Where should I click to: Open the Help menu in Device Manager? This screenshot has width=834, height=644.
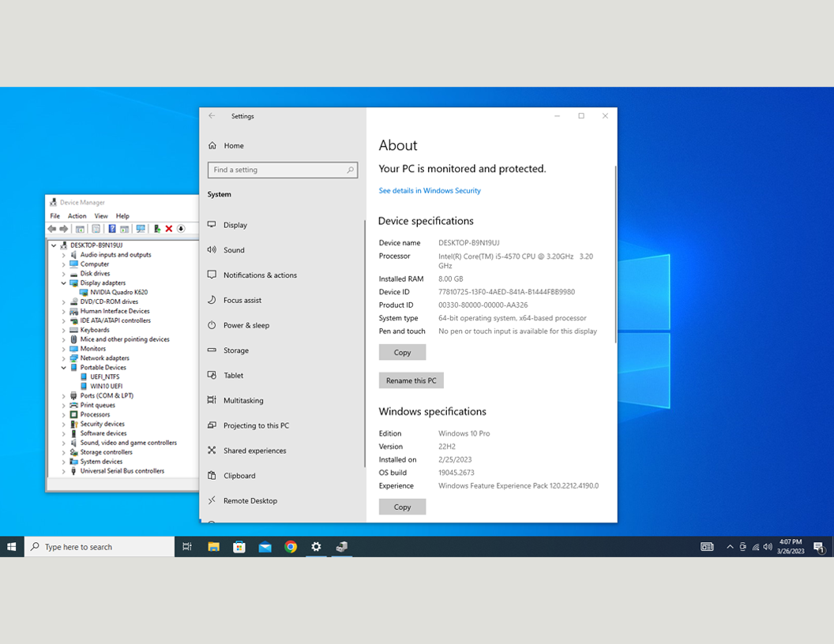[122, 216]
